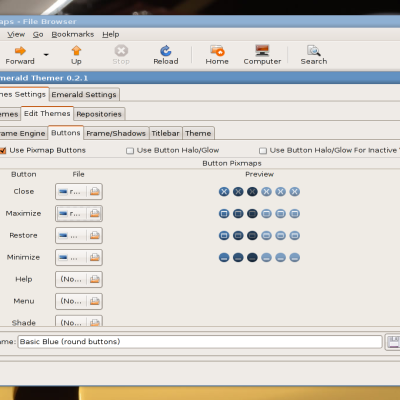The height and width of the screenshot is (400, 400).
Task: Click the Emerald Themer 0.2.1 title bar
Action: pos(200,78)
